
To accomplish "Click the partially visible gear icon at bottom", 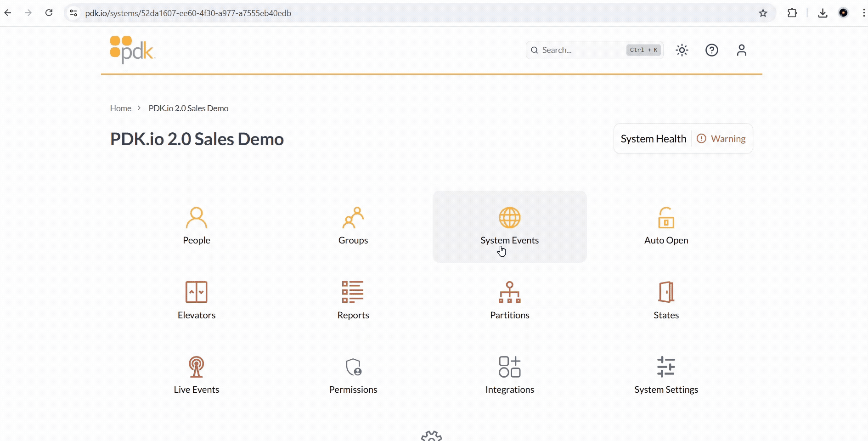I will point(432,435).
